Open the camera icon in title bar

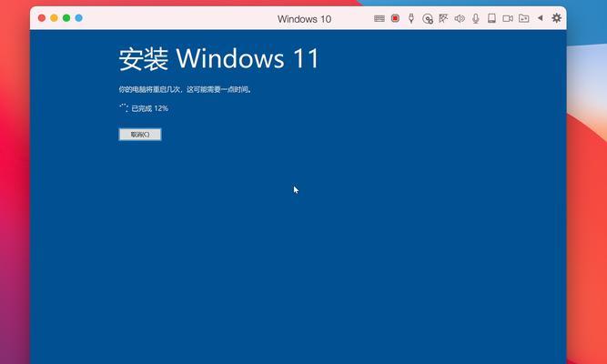pos(508,18)
